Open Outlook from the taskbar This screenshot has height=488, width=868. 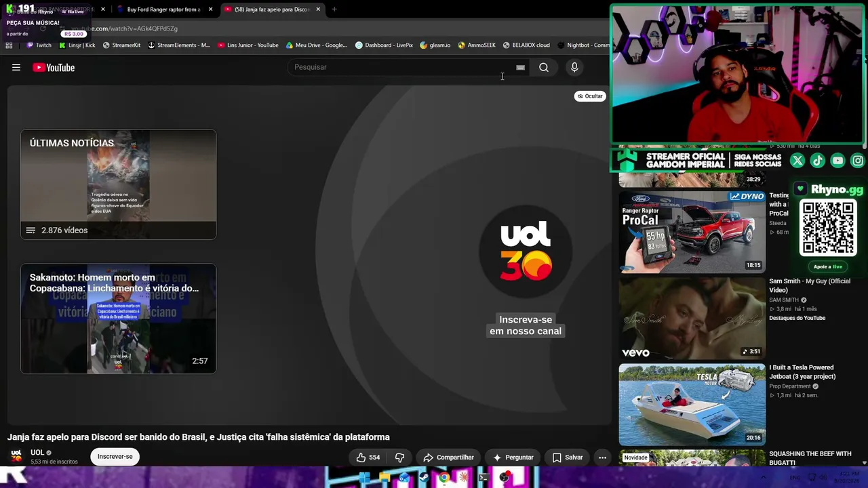[x=404, y=478]
